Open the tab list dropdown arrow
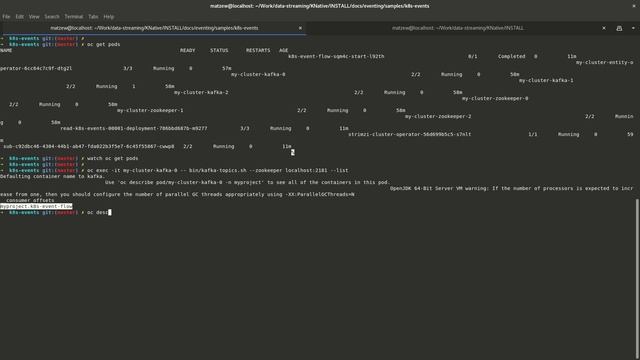The width and height of the screenshot is (640, 360). [x=633, y=28]
